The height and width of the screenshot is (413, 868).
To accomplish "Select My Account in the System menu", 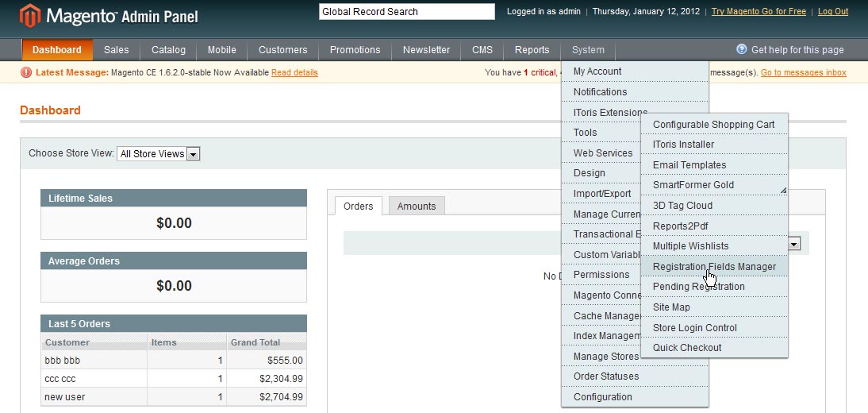I will point(635,71).
